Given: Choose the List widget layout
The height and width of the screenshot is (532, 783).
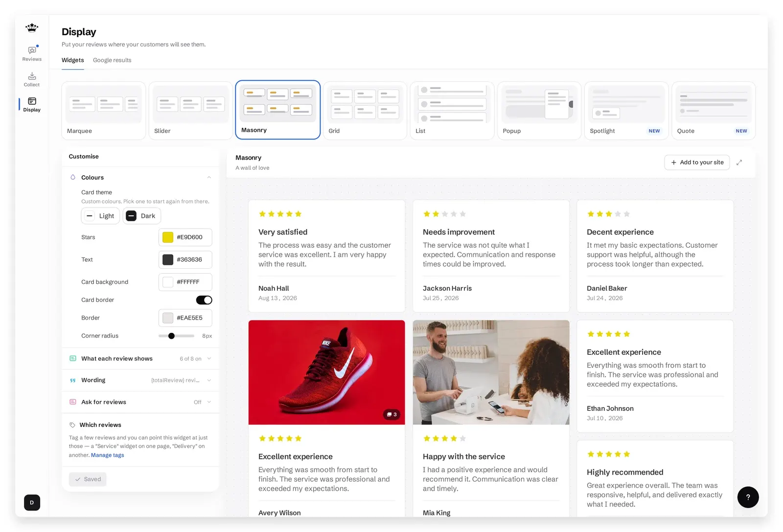Looking at the screenshot, I should (452, 111).
